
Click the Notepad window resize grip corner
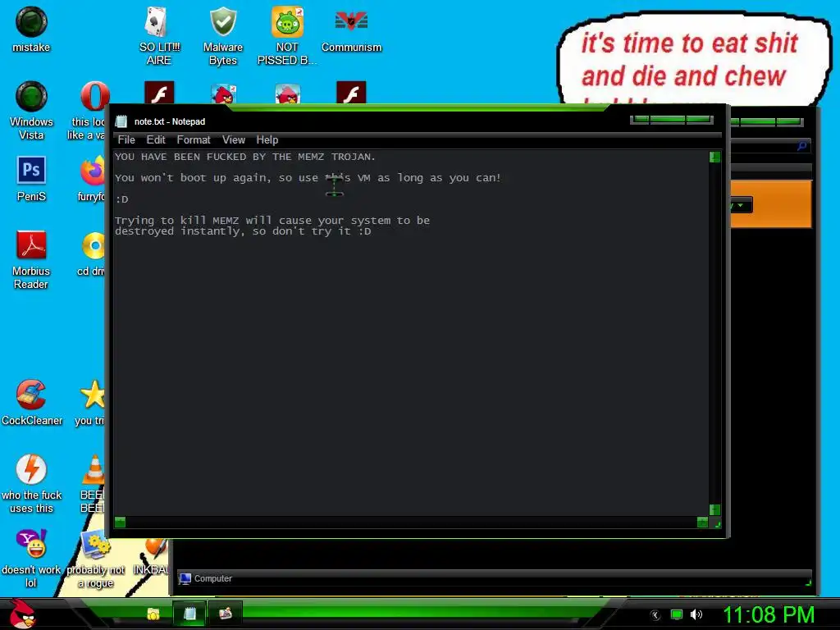(717, 523)
